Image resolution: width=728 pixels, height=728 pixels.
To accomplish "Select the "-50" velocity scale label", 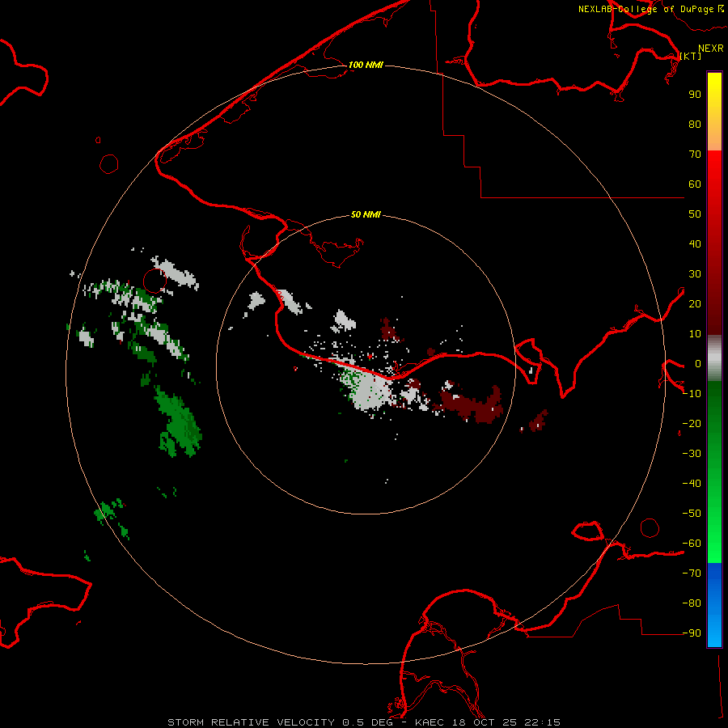I will point(692,514).
